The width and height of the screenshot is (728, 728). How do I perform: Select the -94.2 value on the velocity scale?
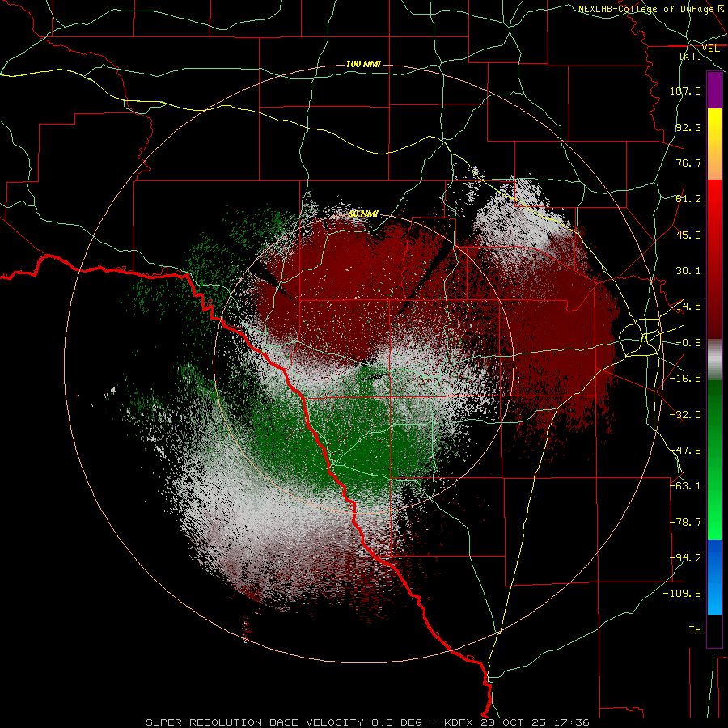[x=685, y=558]
